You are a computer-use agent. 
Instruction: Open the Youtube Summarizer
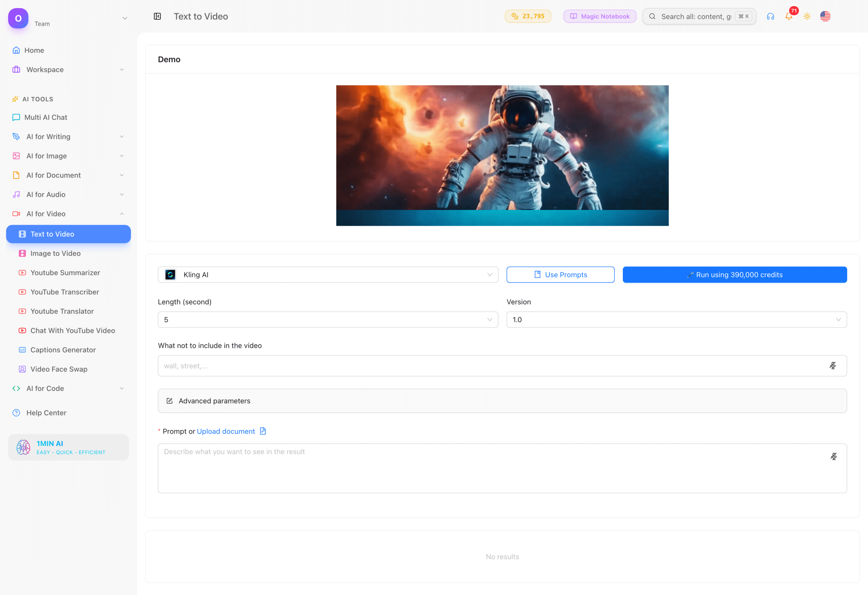coord(65,272)
